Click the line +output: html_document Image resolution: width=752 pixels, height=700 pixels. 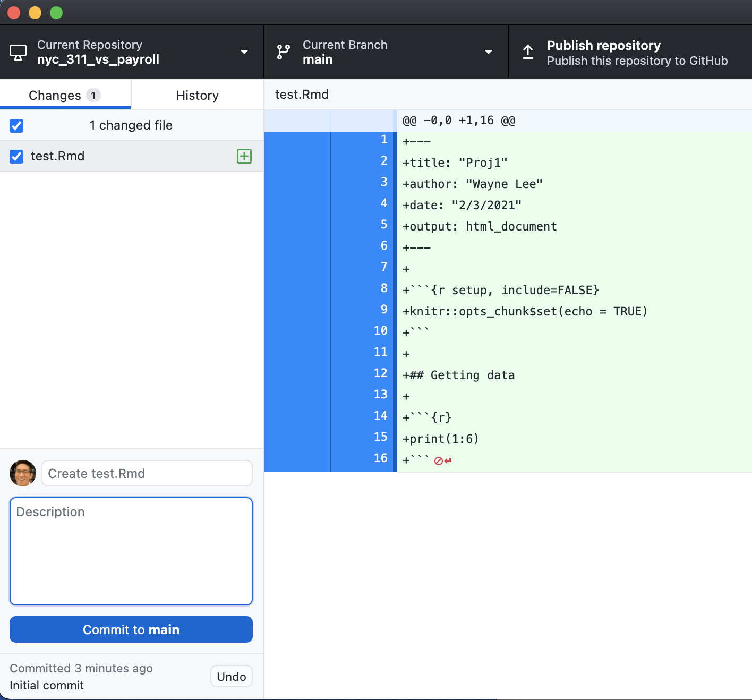click(480, 227)
